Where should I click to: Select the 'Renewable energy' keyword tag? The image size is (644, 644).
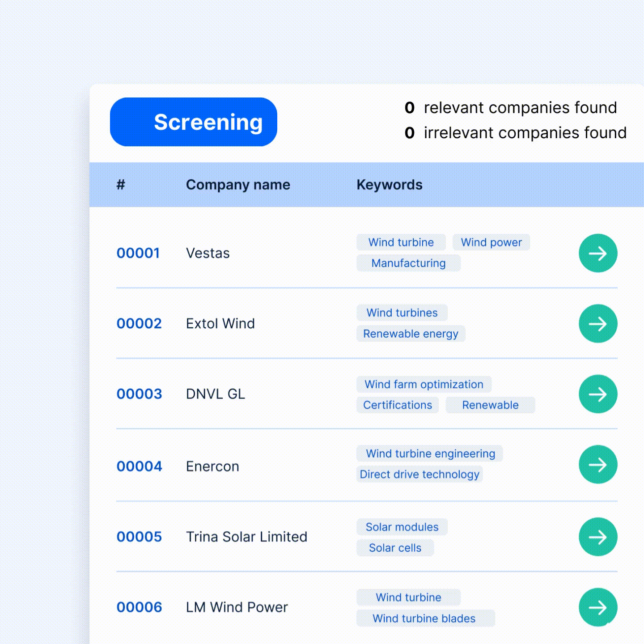(411, 334)
